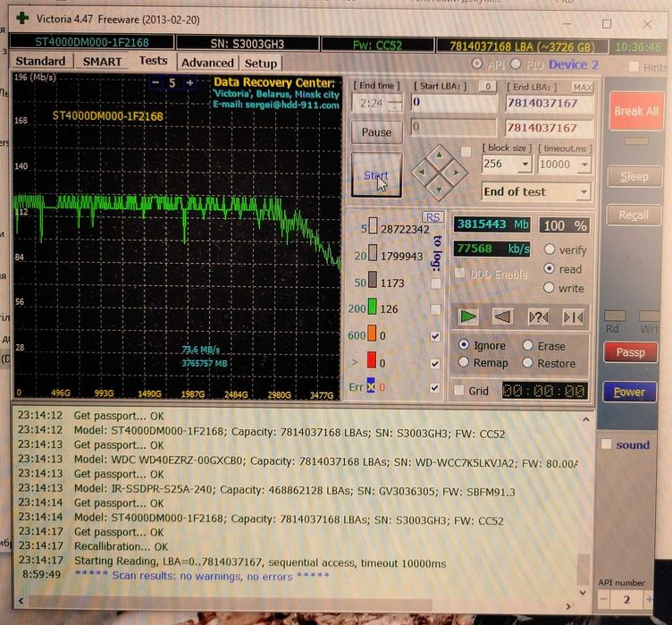The width and height of the screenshot is (672, 625).
Task: Expand the End of test dropdown
Action: 584,191
